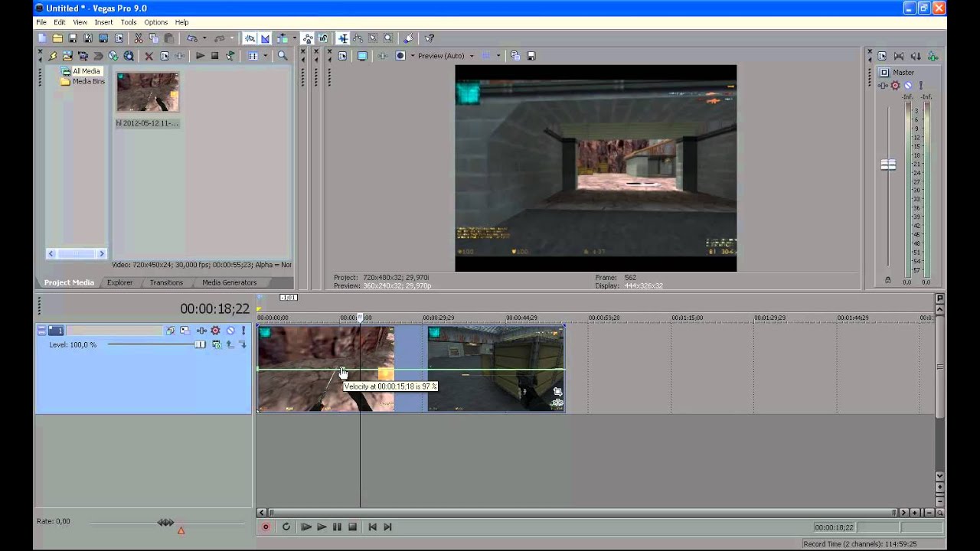Select the hl 2012-05-12 media thumbnail
This screenshot has height=551, width=980.
148,92
